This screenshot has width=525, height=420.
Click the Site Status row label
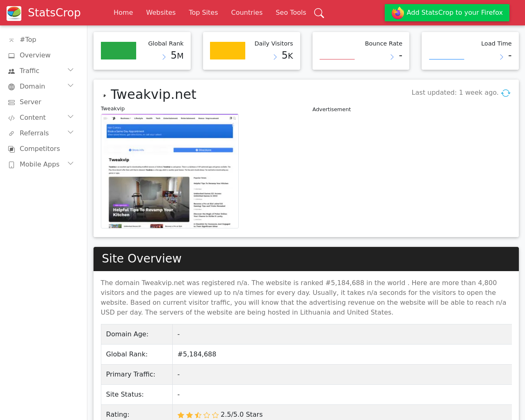point(125,395)
